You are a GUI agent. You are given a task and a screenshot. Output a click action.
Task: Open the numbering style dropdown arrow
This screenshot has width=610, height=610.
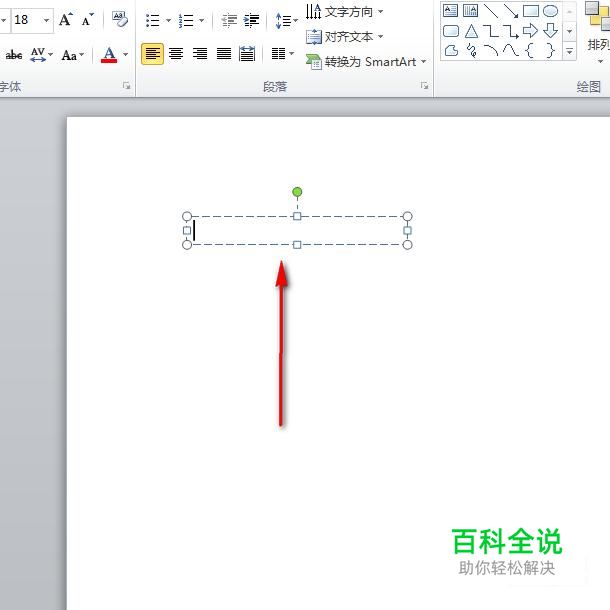coord(202,20)
